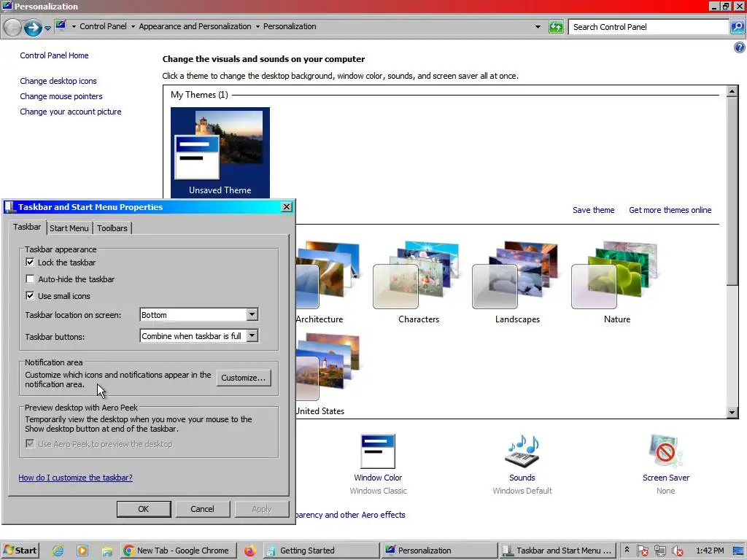The height and width of the screenshot is (560, 747).
Task: Open help question mark icon
Action: pyautogui.click(x=740, y=47)
